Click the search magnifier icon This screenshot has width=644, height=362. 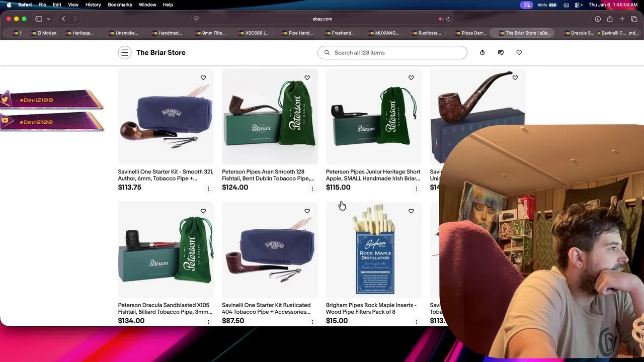[327, 53]
